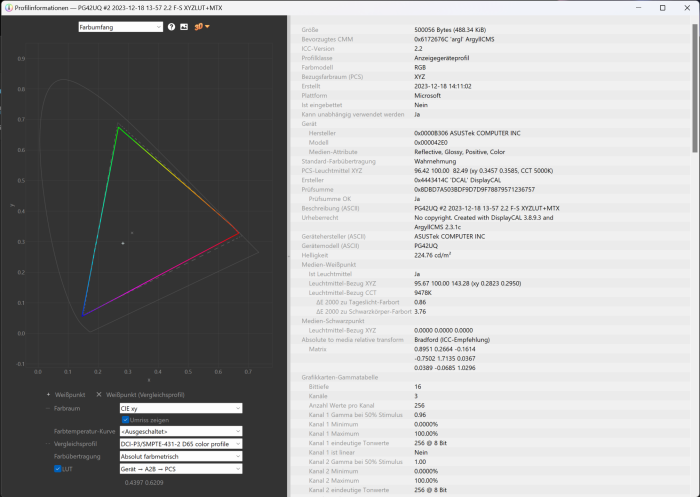Click the Urheberrecht No copyright text
This screenshot has width=700, height=497.
(x=483, y=222)
